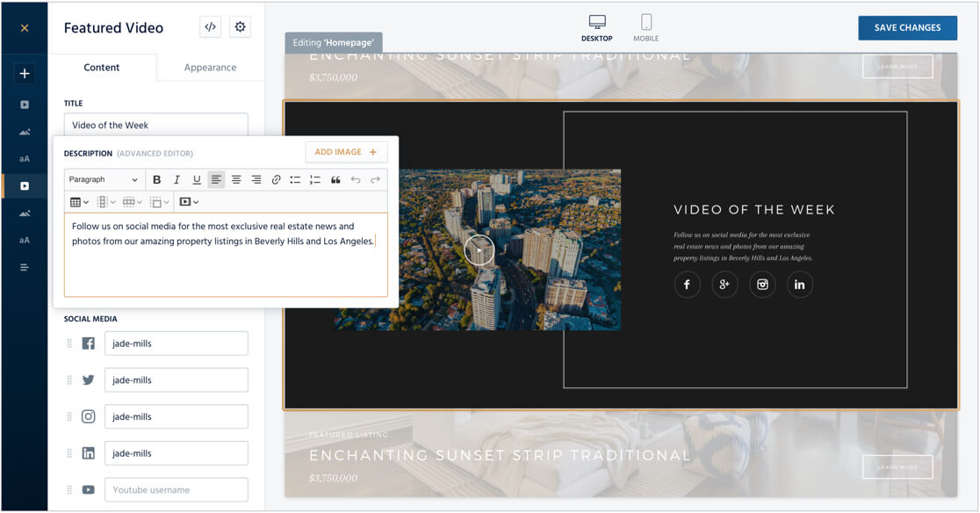
Task: Switch to the Appearance tab
Action: (x=210, y=68)
